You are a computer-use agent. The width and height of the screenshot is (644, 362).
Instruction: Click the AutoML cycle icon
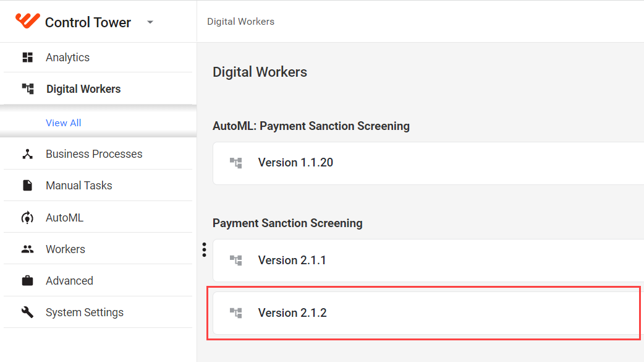pos(28,217)
